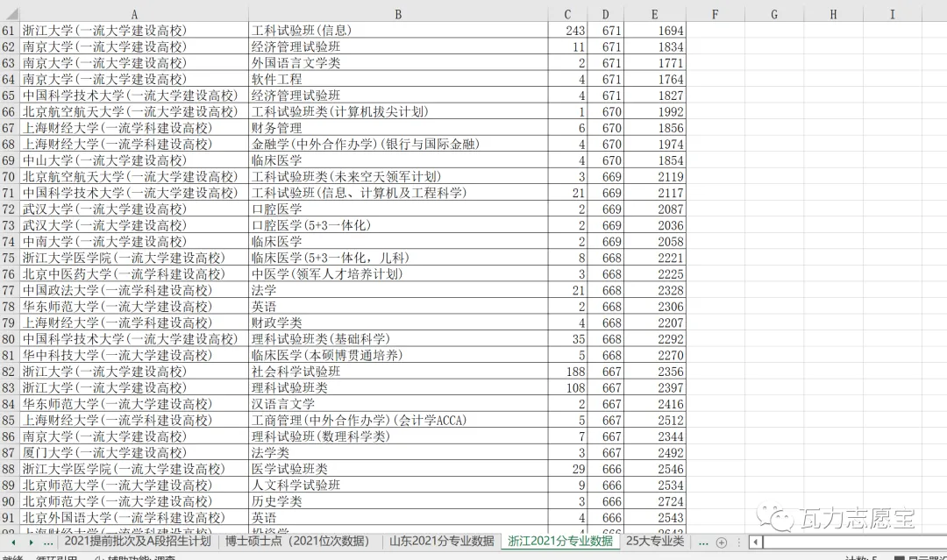
Task: Select column G header
Action: point(774,15)
